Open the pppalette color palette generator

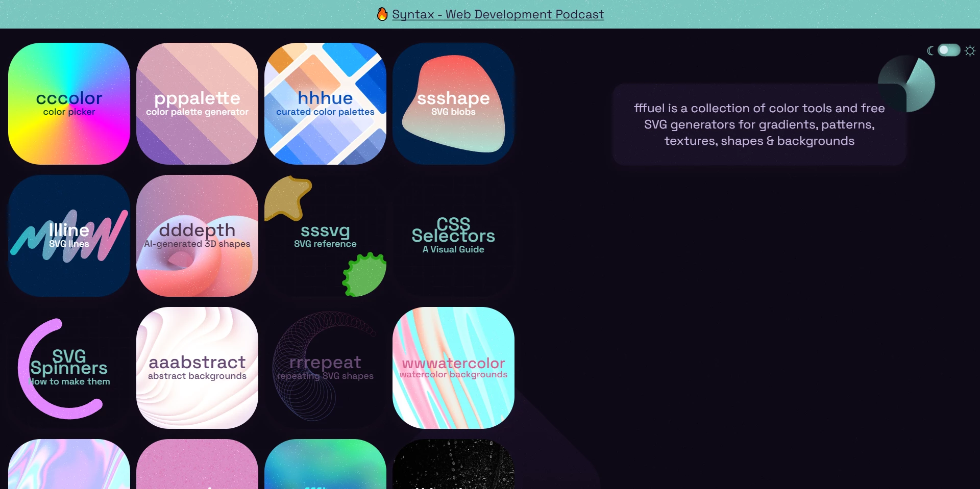point(197,104)
